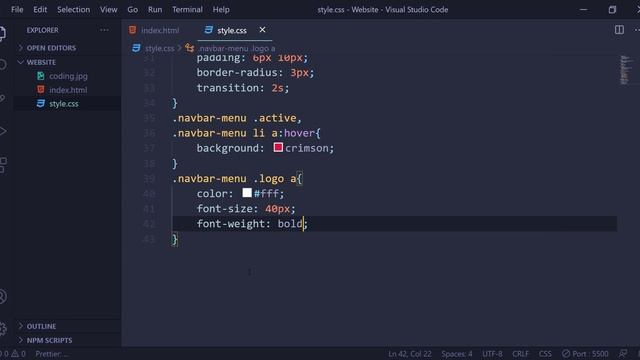The width and height of the screenshot is (640, 360).
Task: Switch to the style.css tab
Action: 231,30
